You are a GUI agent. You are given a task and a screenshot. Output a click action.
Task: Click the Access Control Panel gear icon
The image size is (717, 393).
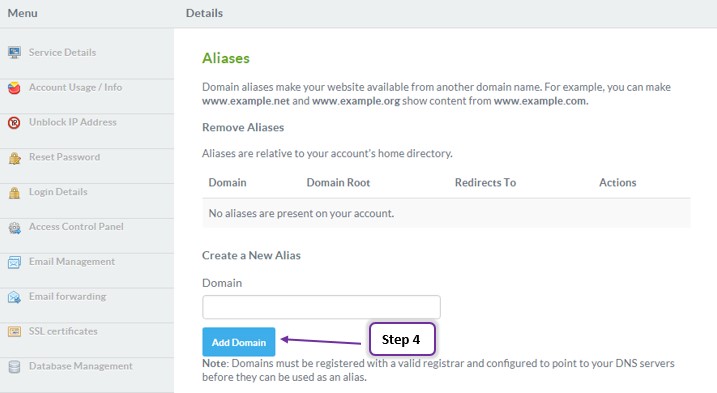[x=14, y=227]
